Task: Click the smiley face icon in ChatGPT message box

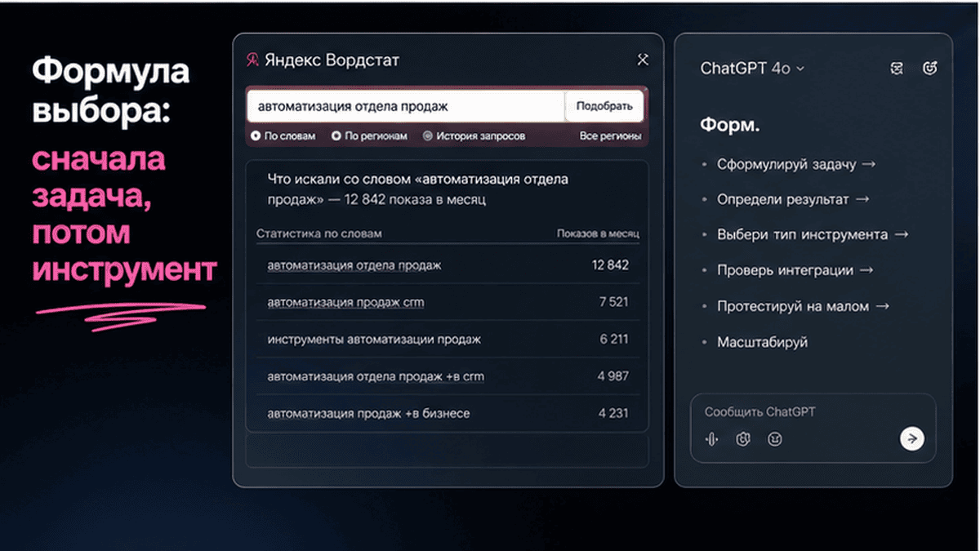Action: 775,439
